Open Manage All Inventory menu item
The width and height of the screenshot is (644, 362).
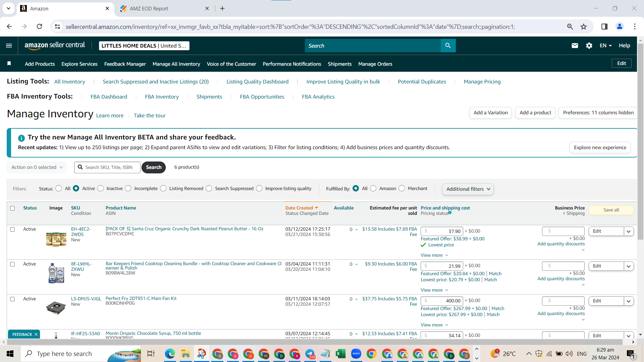[x=176, y=64]
